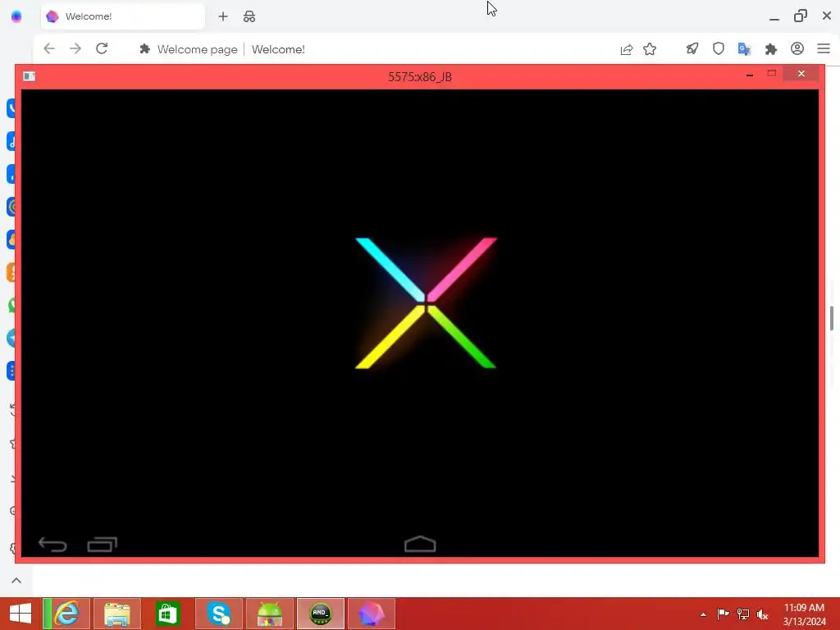The width and height of the screenshot is (840, 630).
Task: Close the browser window
Action: click(827, 16)
